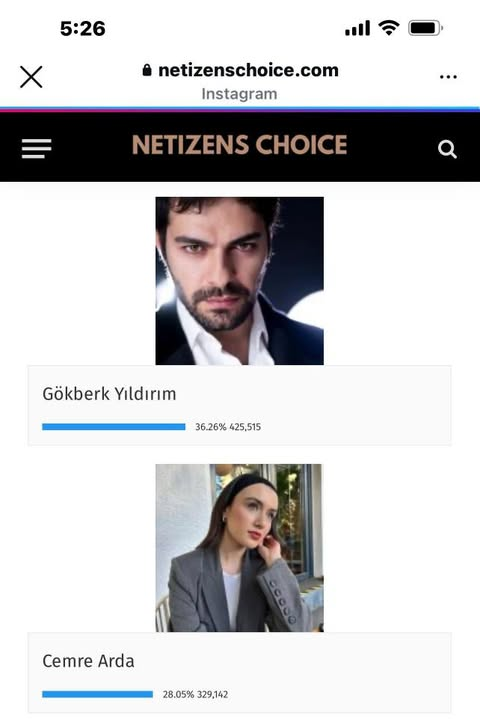The width and height of the screenshot is (480, 719).
Task: Tap the Instagram label under the URL
Action: click(x=239, y=94)
